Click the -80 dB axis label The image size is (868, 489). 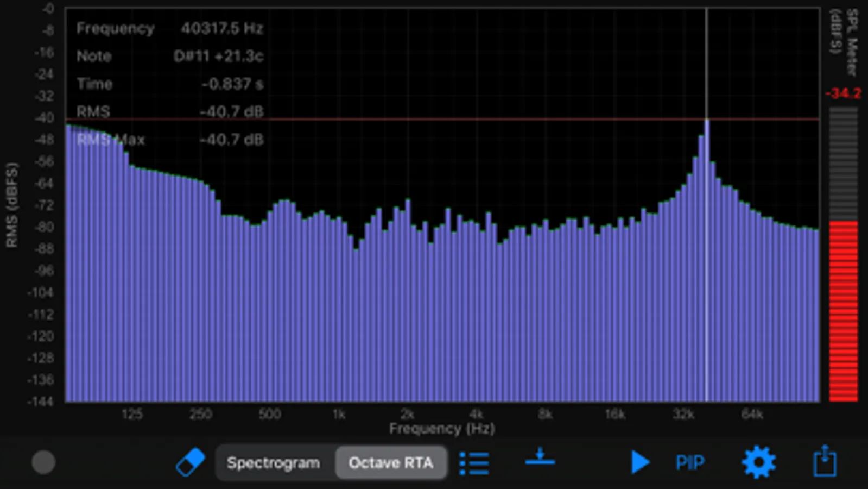(44, 227)
